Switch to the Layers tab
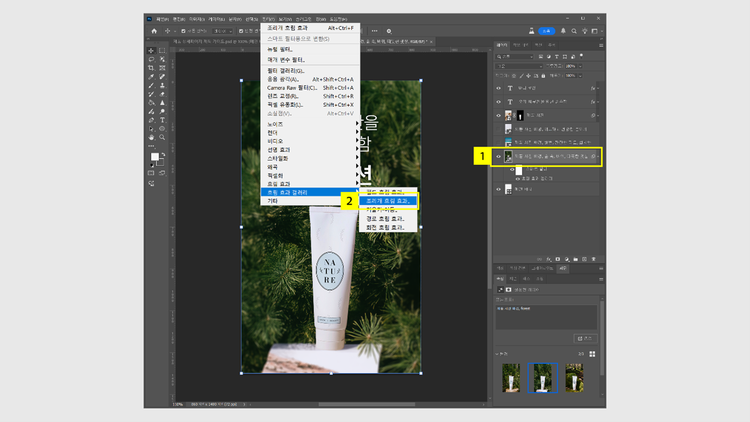 [x=502, y=45]
